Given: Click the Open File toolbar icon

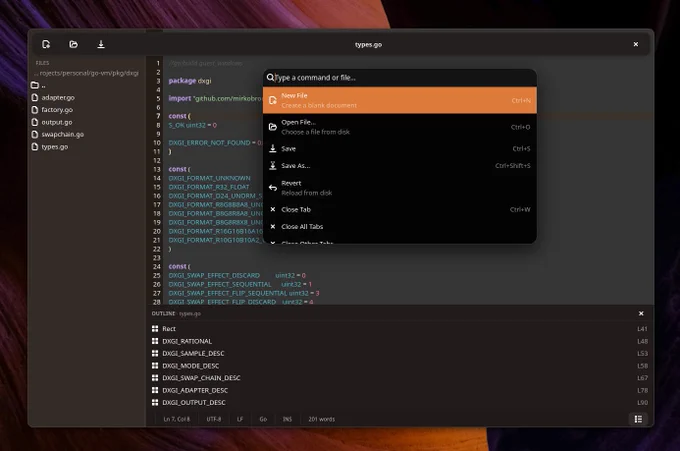Looking at the screenshot, I should click(x=73, y=44).
